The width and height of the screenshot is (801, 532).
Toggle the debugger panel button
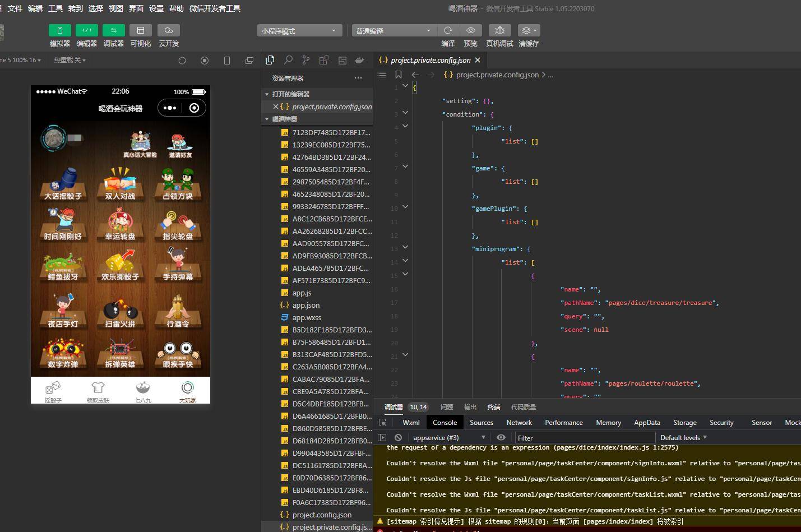[x=114, y=30]
